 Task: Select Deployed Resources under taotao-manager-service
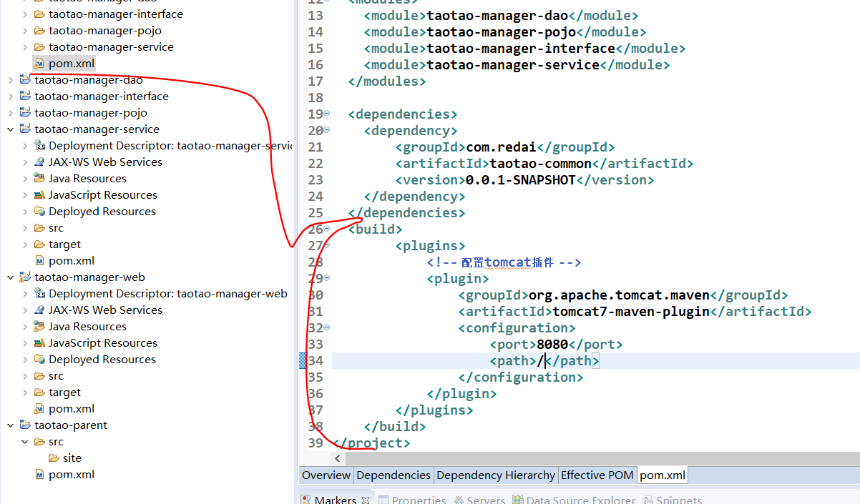click(102, 212)
